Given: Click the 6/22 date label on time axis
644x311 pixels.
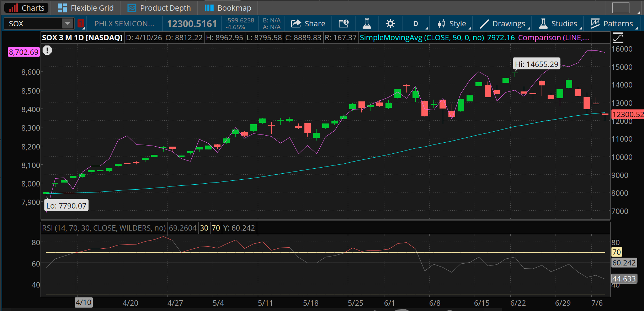Looking at the screenshot, I should (518, 303).
